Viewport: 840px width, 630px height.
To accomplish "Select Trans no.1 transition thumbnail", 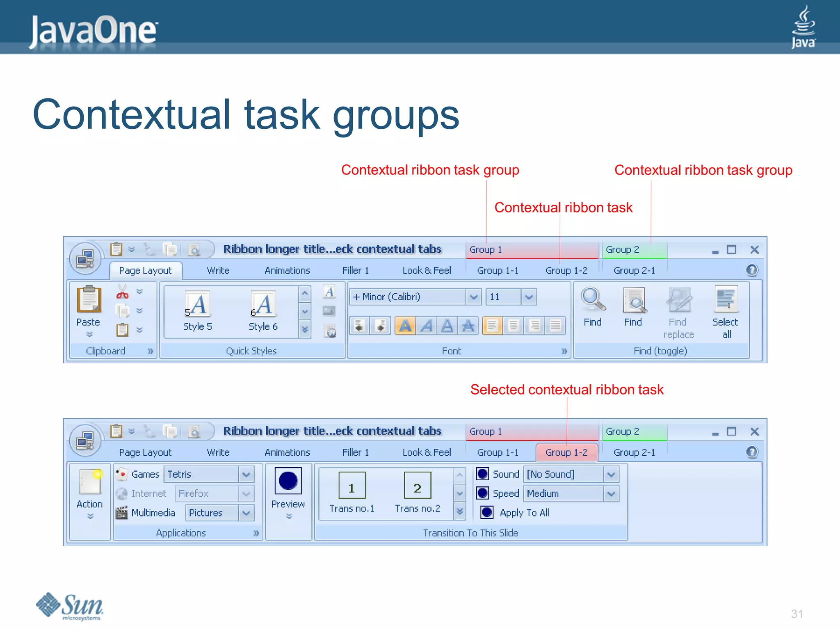I will pos(352,493).
